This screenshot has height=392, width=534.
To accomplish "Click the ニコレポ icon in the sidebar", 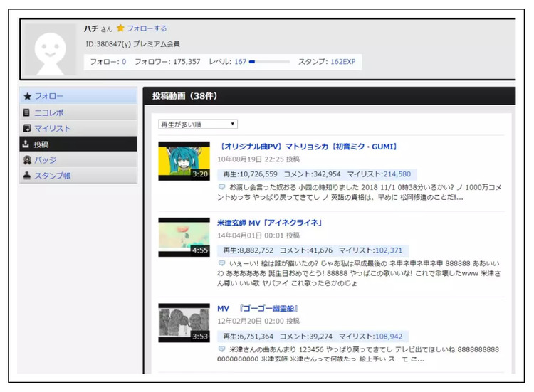I will [27, 112].
